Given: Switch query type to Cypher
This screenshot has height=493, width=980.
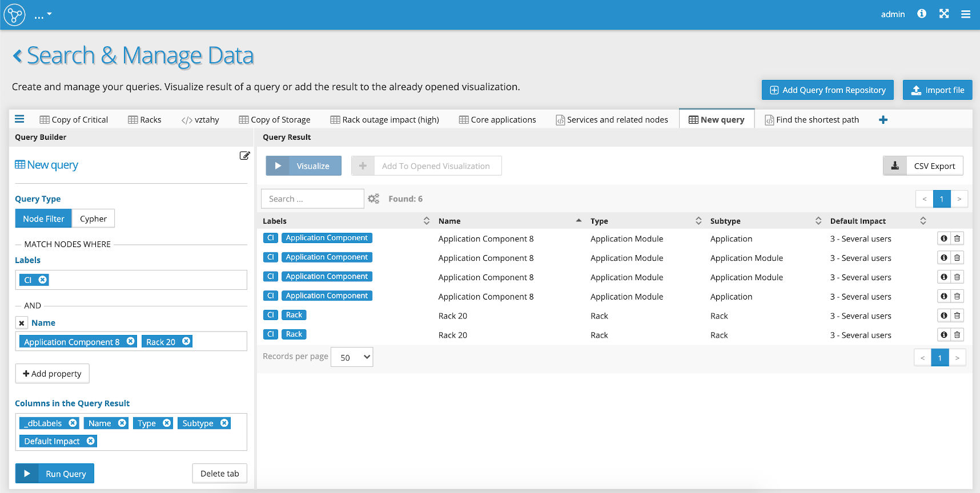Looking at the screenshot, I should tap(93, 219).
